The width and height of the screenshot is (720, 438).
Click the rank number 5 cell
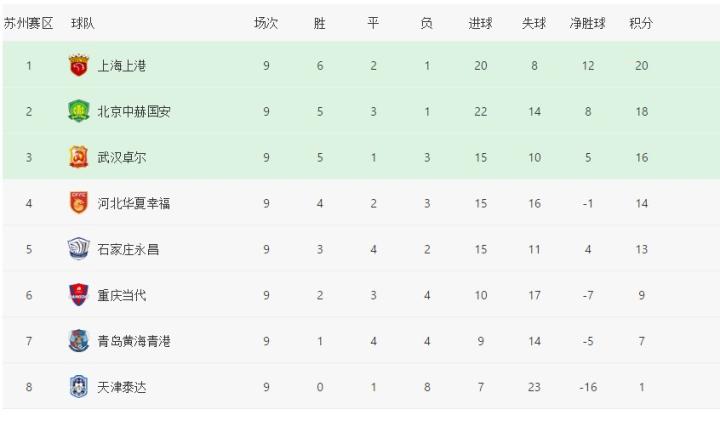tap(29, 249)
